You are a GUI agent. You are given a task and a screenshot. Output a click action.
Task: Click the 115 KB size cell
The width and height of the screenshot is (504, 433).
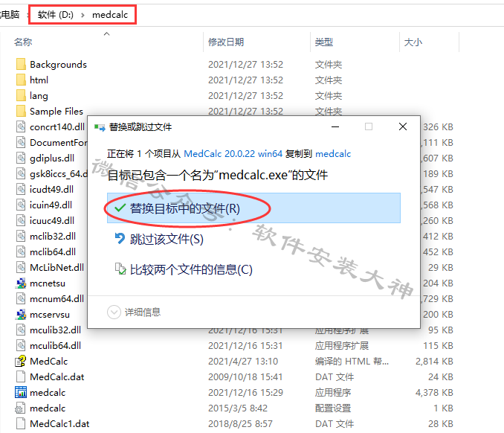tap(438, 346)
